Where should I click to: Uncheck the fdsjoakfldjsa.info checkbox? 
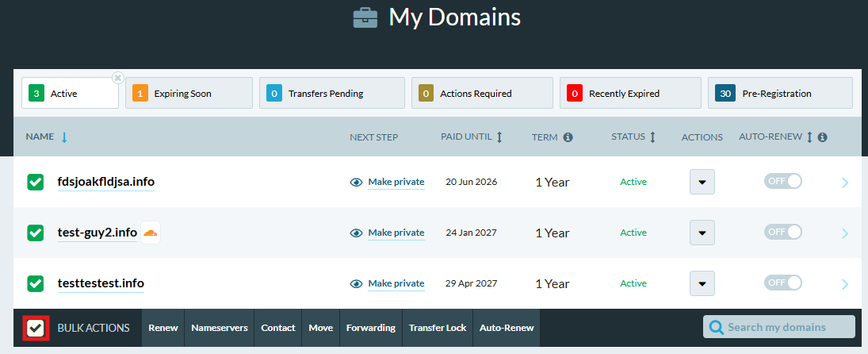36,182
